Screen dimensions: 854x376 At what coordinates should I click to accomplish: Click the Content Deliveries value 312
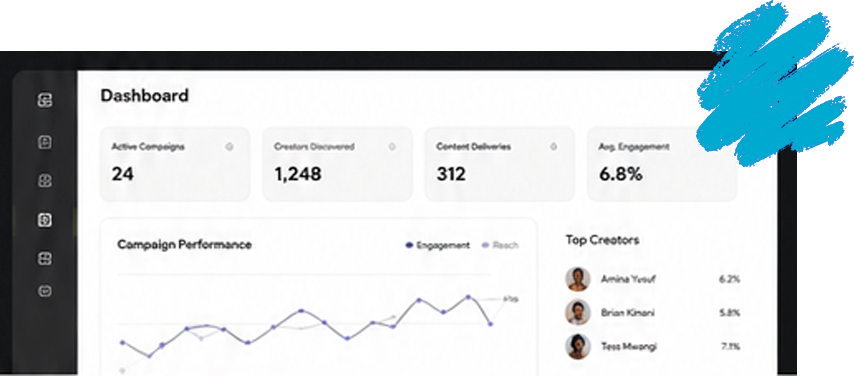451,174
